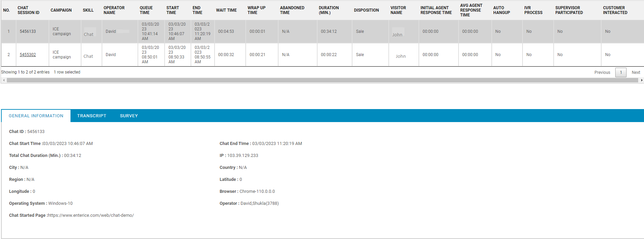This screenshot has width=644, height=239.
Task: Click the Next pagination button
Action: [x=635, y=72]
